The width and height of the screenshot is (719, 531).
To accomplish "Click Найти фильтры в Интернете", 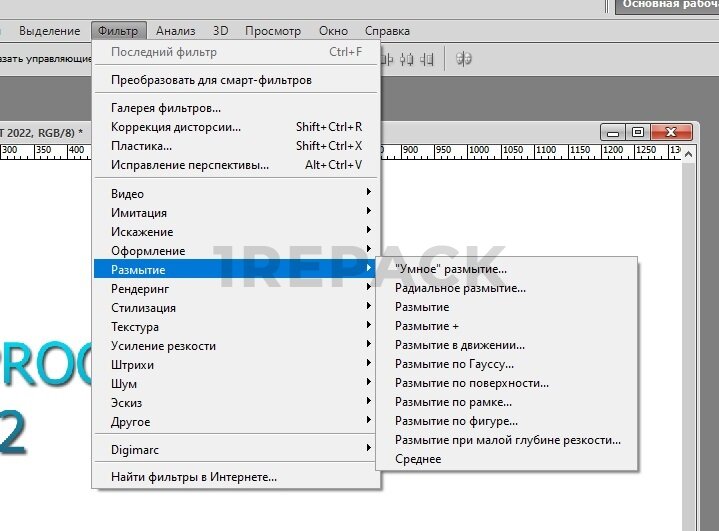I will point(194,477).
